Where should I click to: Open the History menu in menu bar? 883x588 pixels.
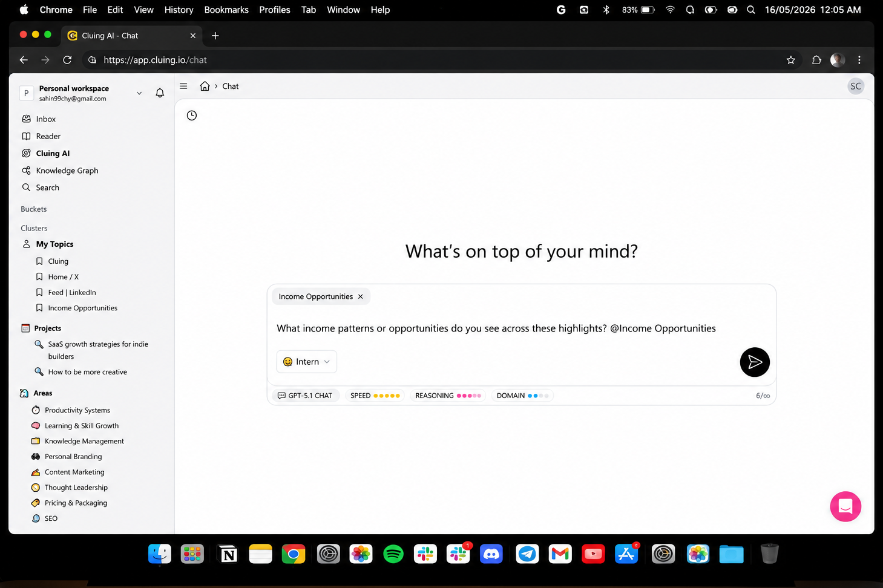[179, 10]
